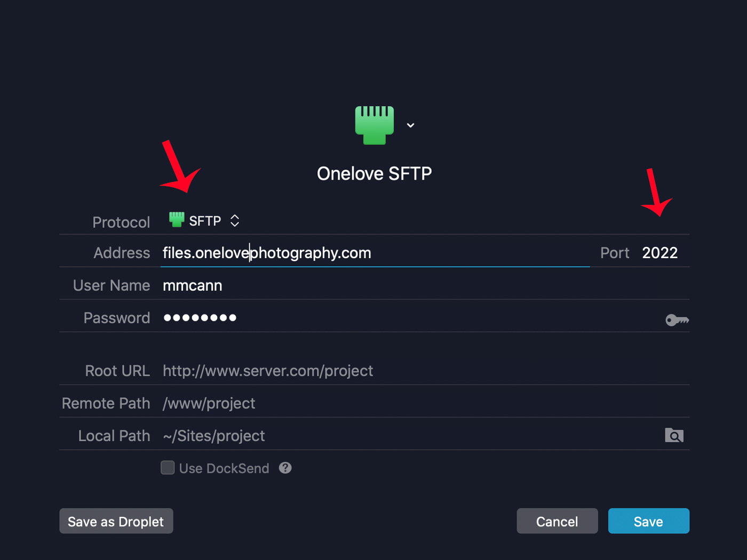
Task: Click the Address field with files.onelovephotography.com
Action: tap(373, 253)
